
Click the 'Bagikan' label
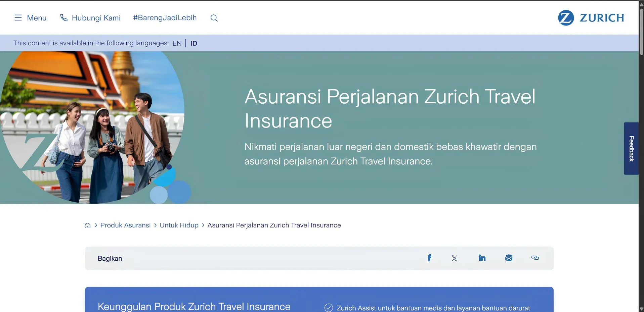[110, 258]
